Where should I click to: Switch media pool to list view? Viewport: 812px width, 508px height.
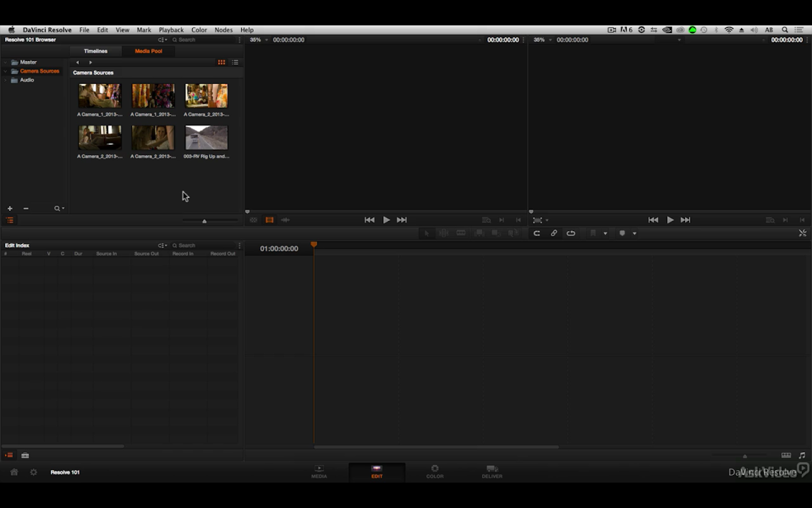coord(235,62)
